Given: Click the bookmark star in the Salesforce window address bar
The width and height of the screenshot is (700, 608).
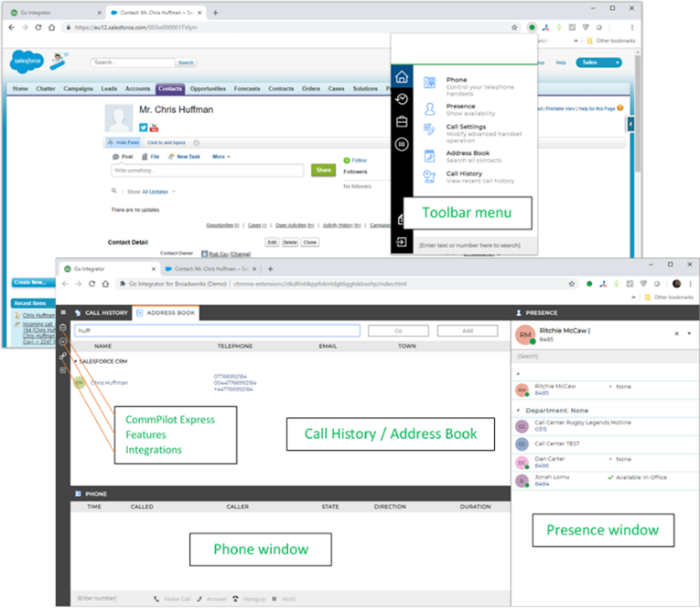Looking at the screenshot, I should coord(514,28).
